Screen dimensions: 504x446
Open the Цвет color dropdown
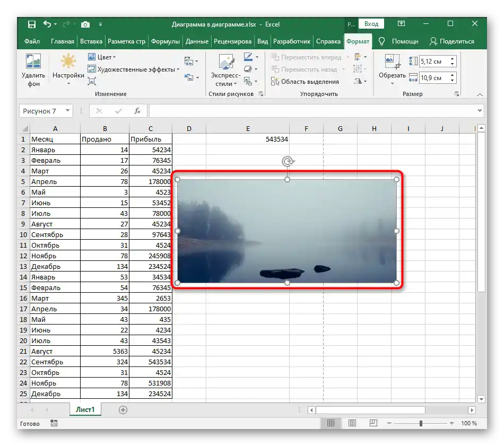pos(101,57)
